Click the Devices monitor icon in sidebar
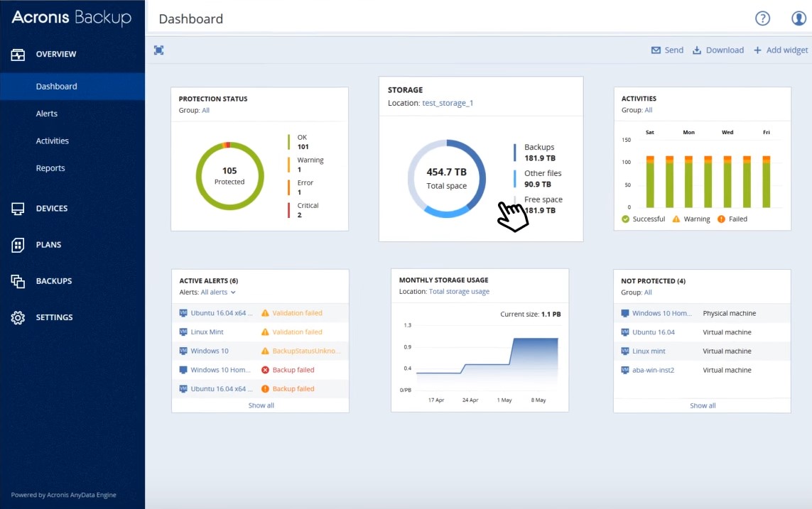The width and height of the screenshot is (812, 509). point(18,208)
